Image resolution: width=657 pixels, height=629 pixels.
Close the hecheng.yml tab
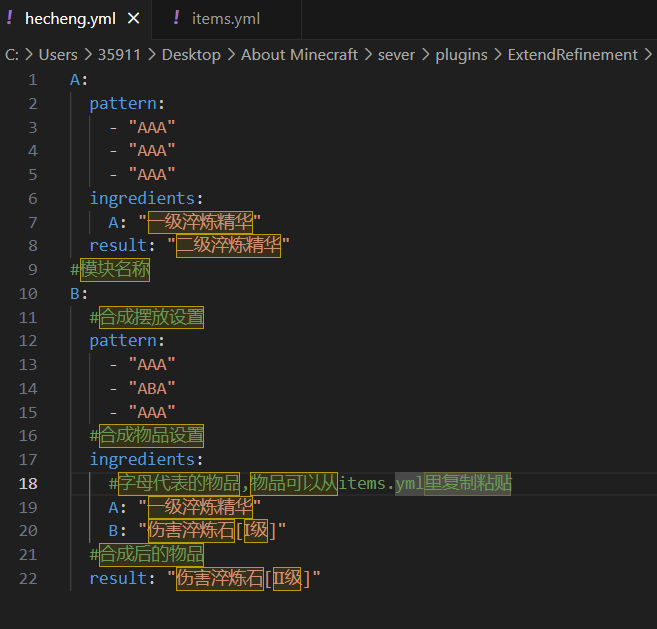[x=133, y=18]
